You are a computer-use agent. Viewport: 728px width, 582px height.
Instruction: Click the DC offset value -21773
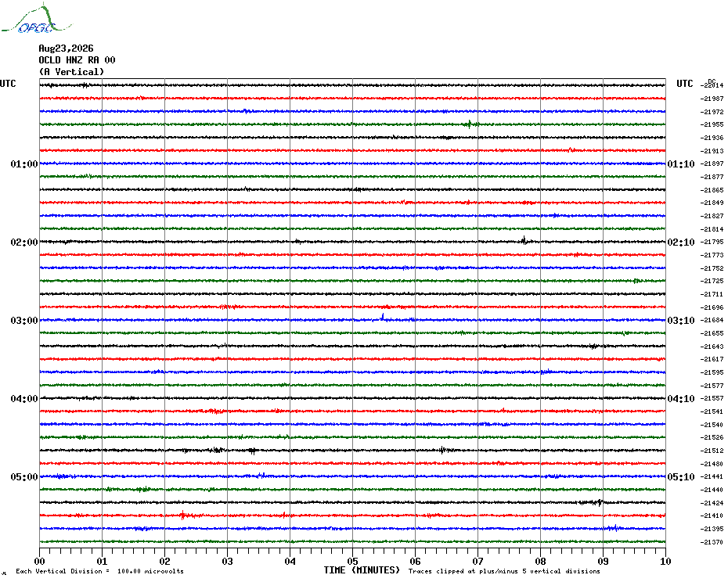pos(712,255)
